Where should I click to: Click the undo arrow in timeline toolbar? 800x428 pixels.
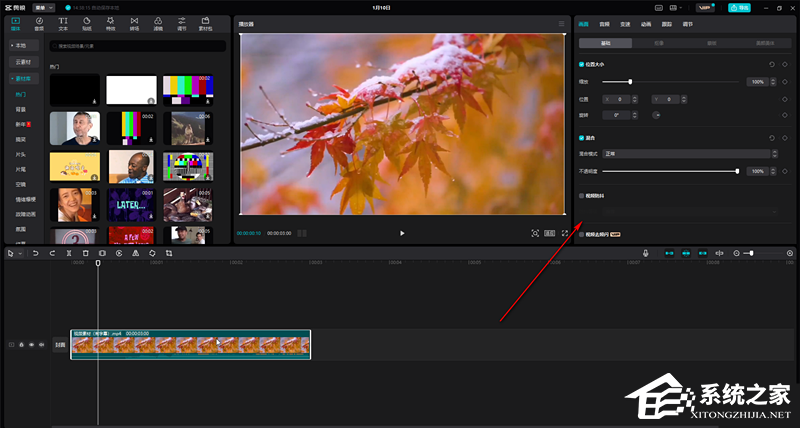36,253
